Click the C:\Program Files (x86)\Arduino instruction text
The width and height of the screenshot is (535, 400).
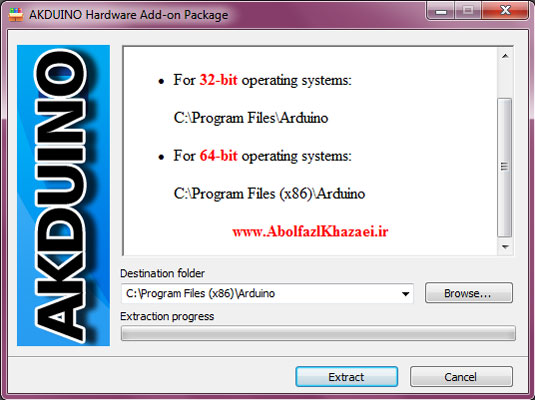tap(269, 194)
